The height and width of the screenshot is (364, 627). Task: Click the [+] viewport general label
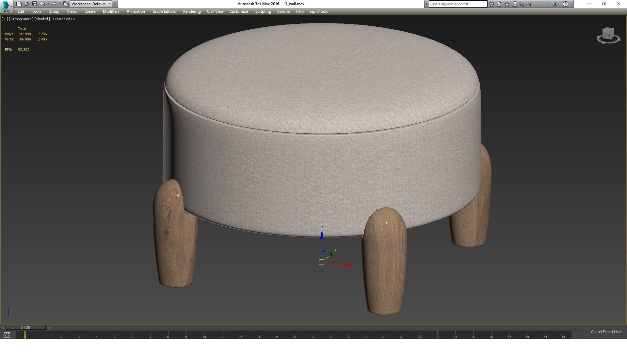[5, 19]
